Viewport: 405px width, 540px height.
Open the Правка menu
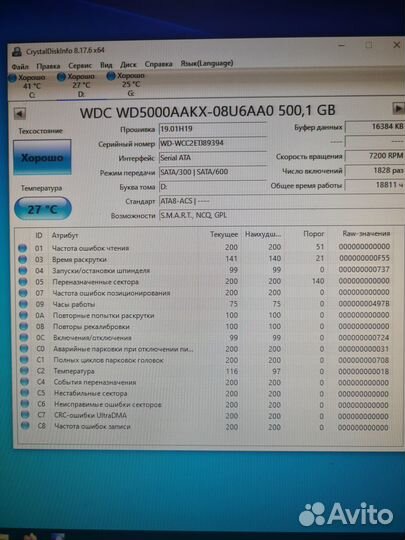48,66
